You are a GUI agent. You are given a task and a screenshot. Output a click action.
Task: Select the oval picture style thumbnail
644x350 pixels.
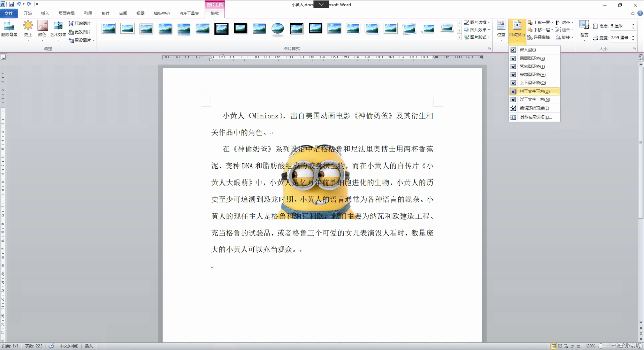[x=277, y=29]
